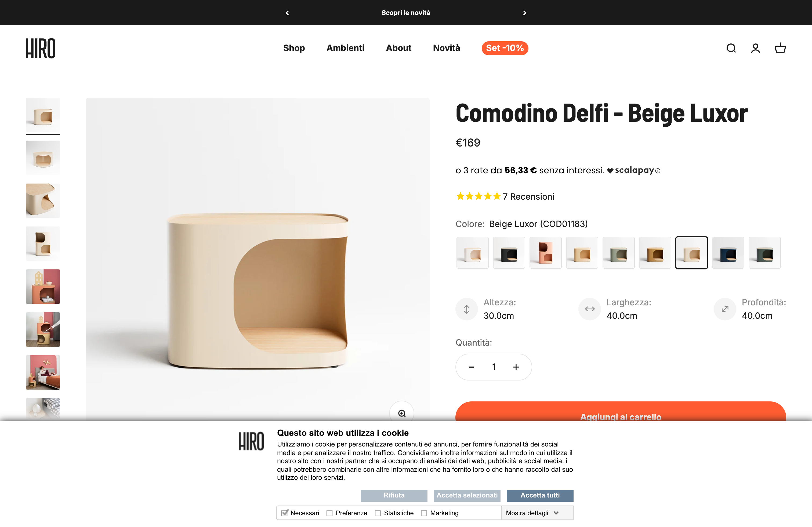Open the user account icon
Screen dimensions: 812x527
(x=755, y=48)
